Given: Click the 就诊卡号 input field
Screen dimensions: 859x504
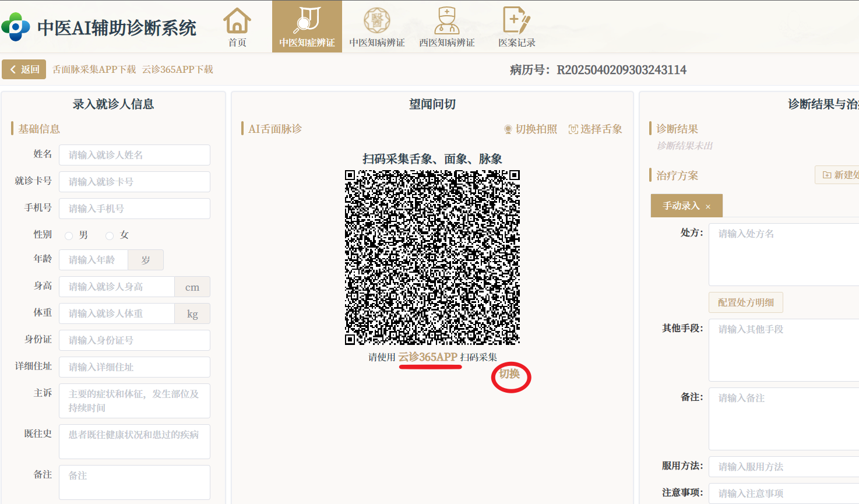Looking at the screenshot, I should pyautogui.click(x=135, y=182).
